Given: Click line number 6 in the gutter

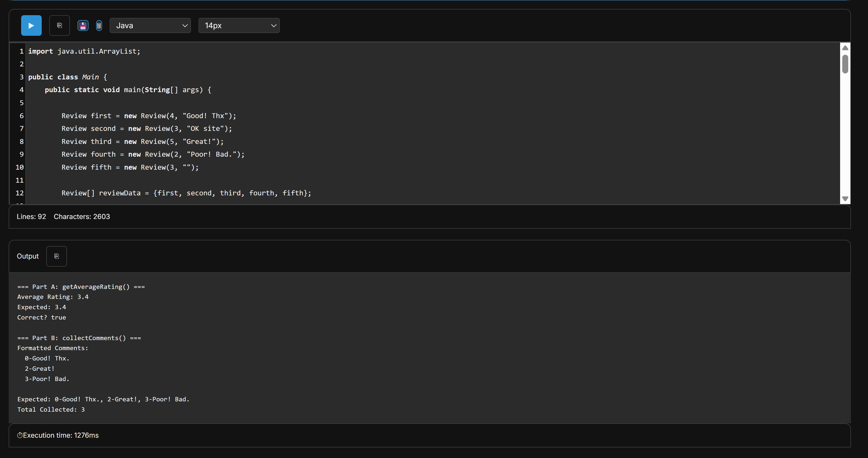Looking at the screenshot, I should [x=22, y=116].
